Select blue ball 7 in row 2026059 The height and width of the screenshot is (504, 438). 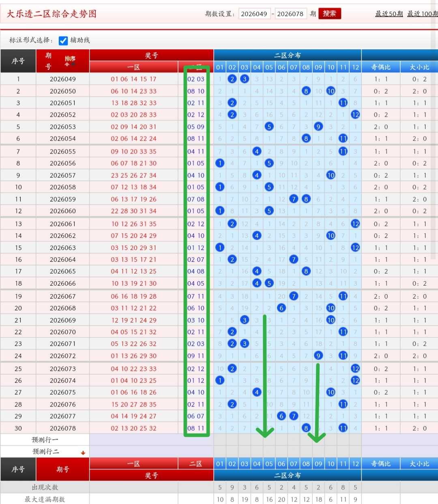294,199
